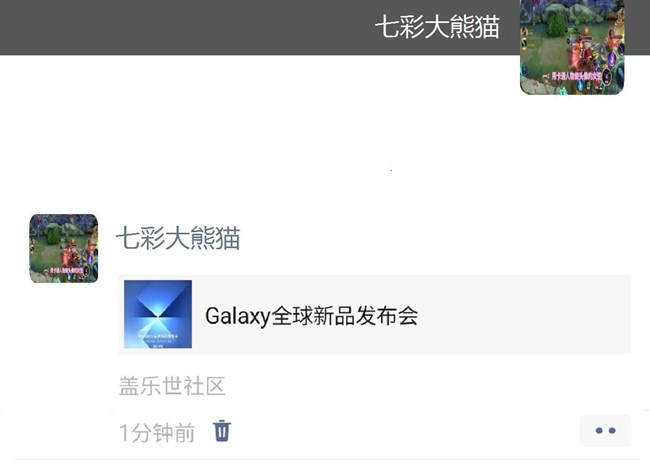
Task: Tap the post author's avatar picture
Action: (64, 248)
